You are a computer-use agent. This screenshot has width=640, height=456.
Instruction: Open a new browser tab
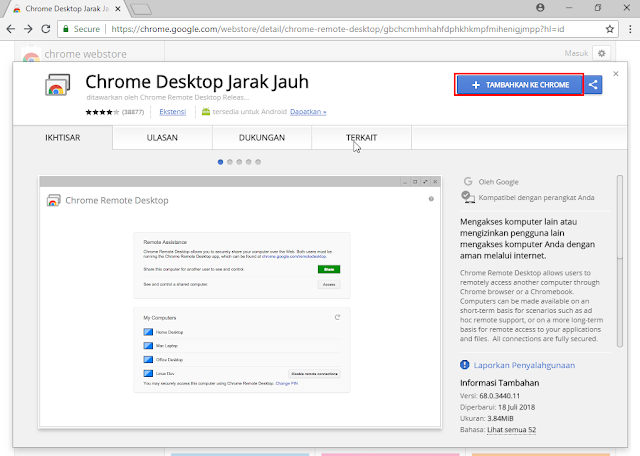pos(142,9)
